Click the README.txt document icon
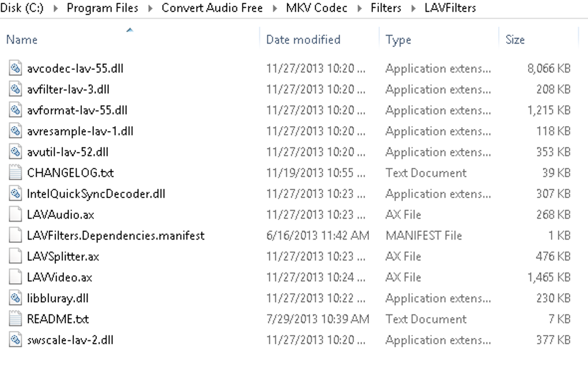Image resolution: width=588 pixels, height=365 pixels. 16,319
